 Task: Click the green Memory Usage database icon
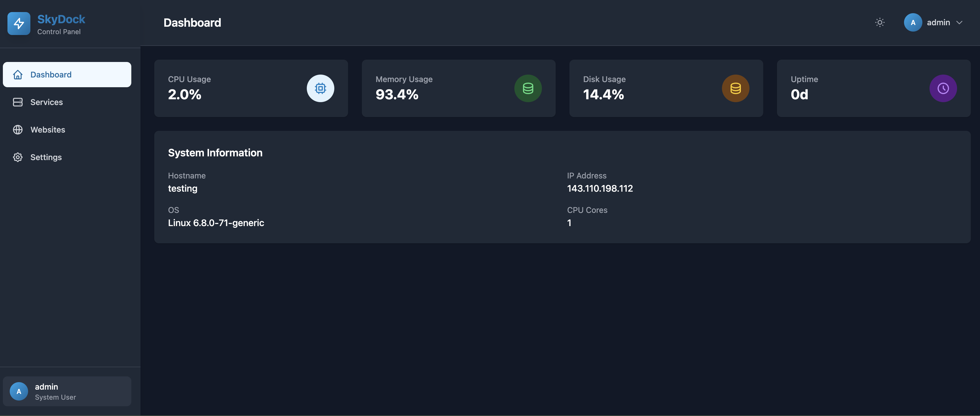pyautogui.click(x=528, y=88)
